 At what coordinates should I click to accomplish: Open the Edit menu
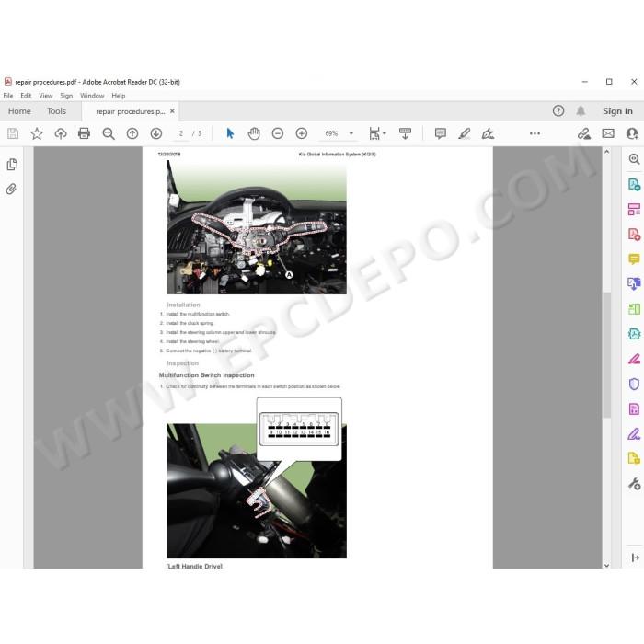click(x=26, y=96)
